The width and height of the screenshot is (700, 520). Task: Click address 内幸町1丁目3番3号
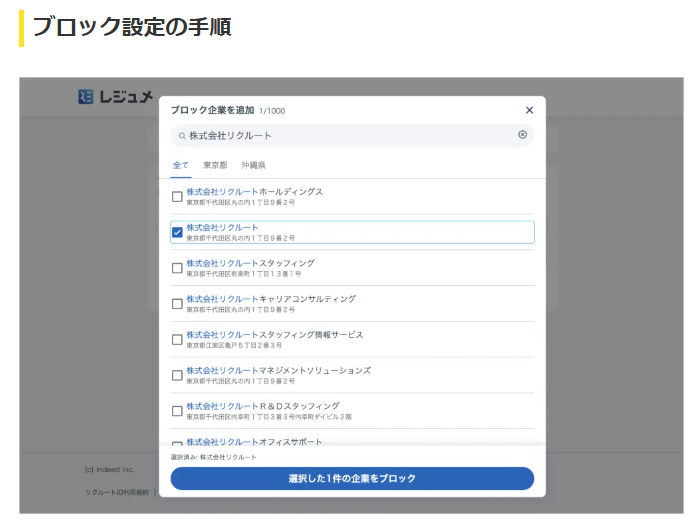269,416
